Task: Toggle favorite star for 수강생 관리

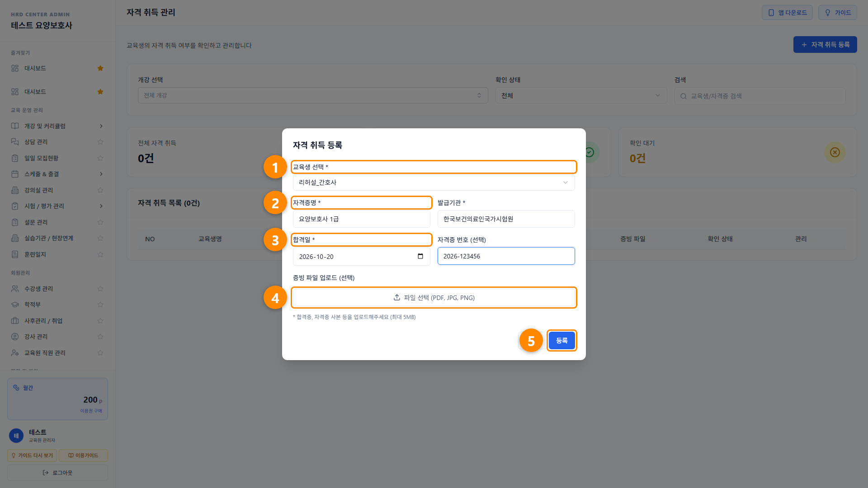Action: pyautogui.click(x=100, y=289)
